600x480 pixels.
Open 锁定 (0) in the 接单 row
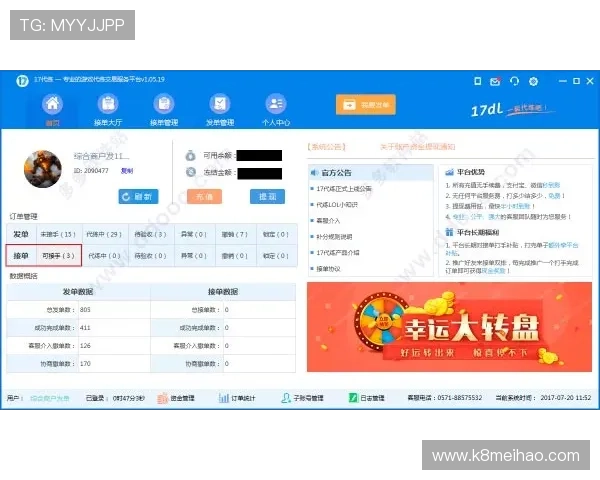276,256
